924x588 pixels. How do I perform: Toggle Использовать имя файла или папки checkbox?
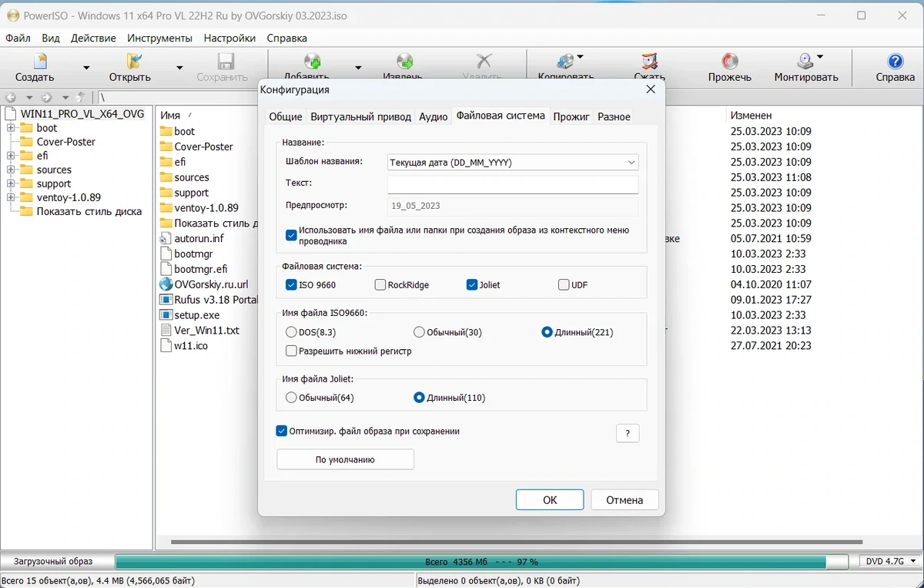290,235
